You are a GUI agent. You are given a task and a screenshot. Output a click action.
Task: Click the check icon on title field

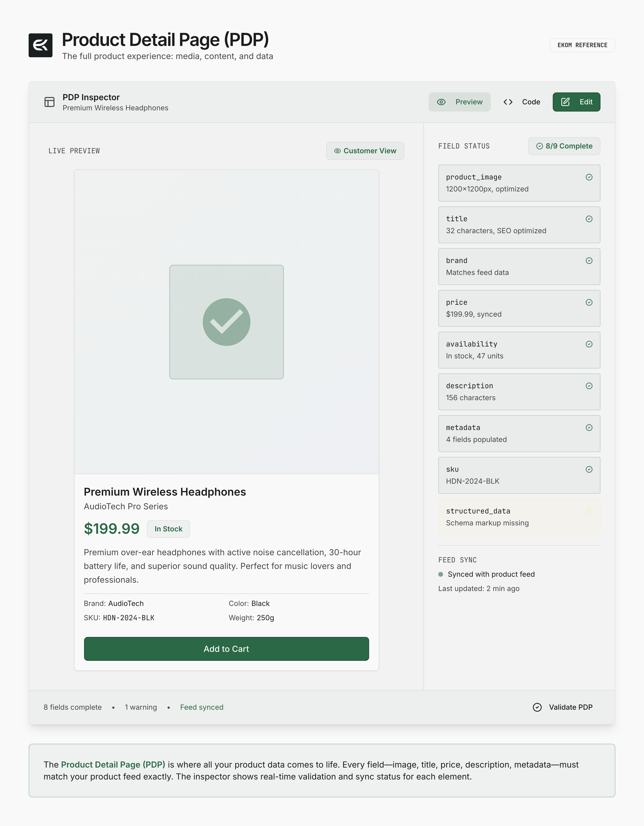pos(589,219)
